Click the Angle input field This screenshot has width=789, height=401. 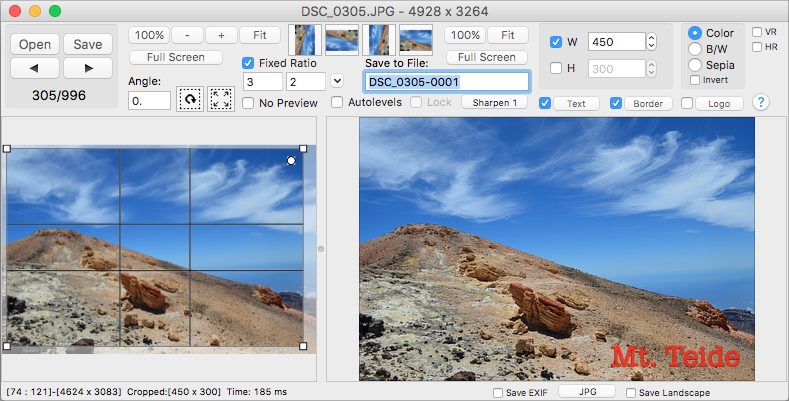click(x=149, y=101)
